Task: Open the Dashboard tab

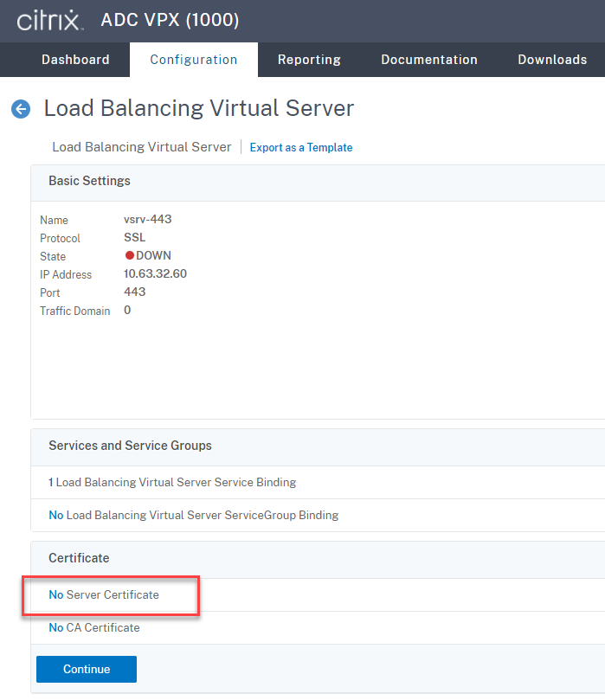Action: point(75,60)
